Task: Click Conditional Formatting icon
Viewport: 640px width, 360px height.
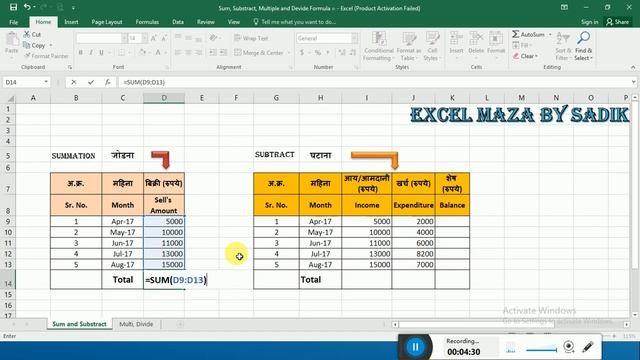Action: click(378, 39)
